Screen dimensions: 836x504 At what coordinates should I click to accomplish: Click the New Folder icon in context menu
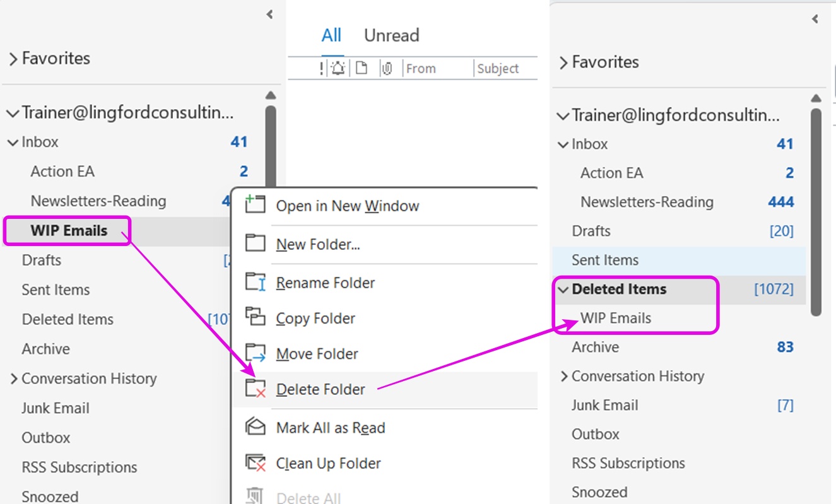tap(255, 243)
